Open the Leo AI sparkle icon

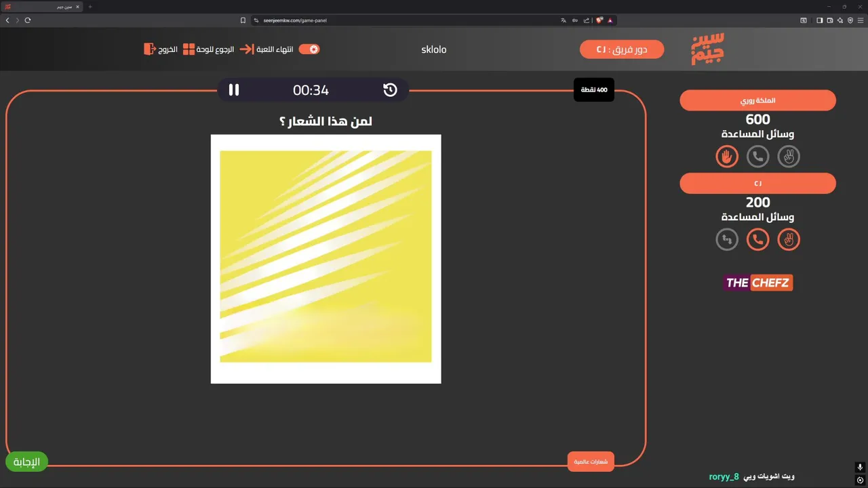point(840,20)
